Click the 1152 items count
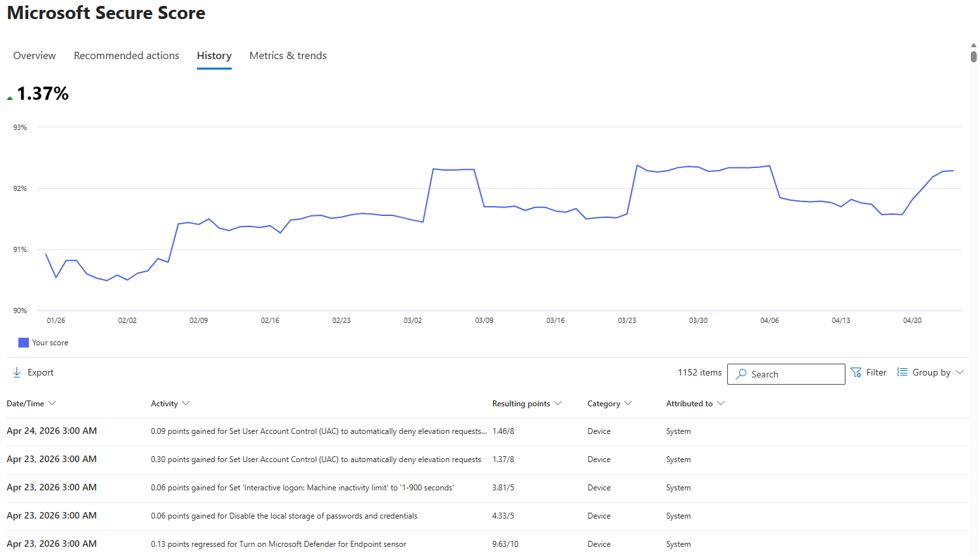This screenshot has height=556, width=980. click(700, 372)
